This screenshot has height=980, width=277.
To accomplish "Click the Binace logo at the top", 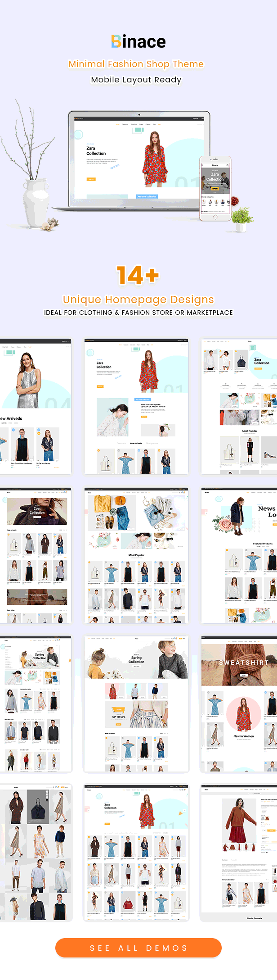I will (138, 41).
